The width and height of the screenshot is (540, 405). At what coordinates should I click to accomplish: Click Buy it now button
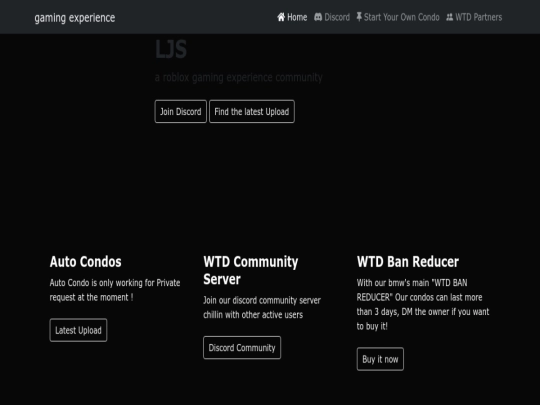point(380,359)
